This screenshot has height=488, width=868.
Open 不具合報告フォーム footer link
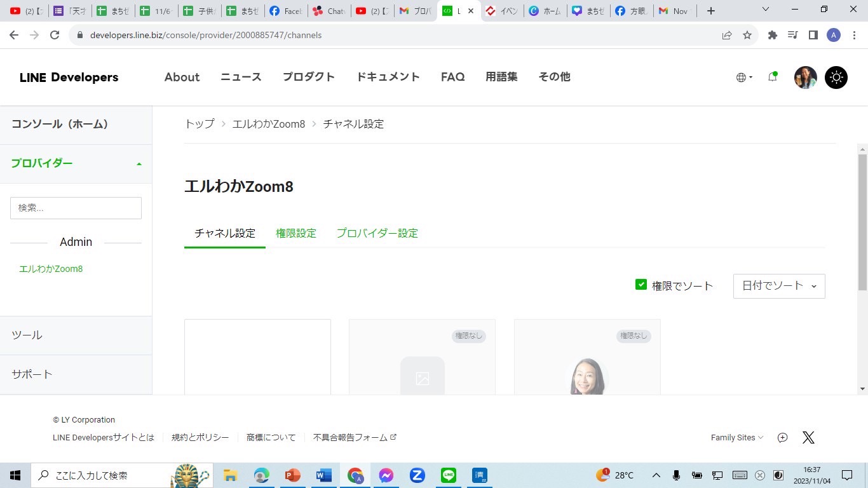pyautogui.click(x=355, y=437)
